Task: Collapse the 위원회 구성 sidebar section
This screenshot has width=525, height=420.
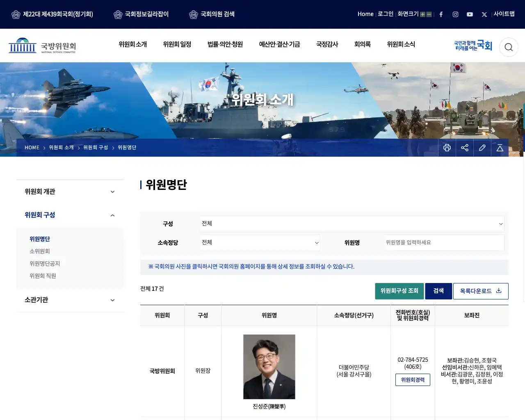Action: click(x=70, y=215)
